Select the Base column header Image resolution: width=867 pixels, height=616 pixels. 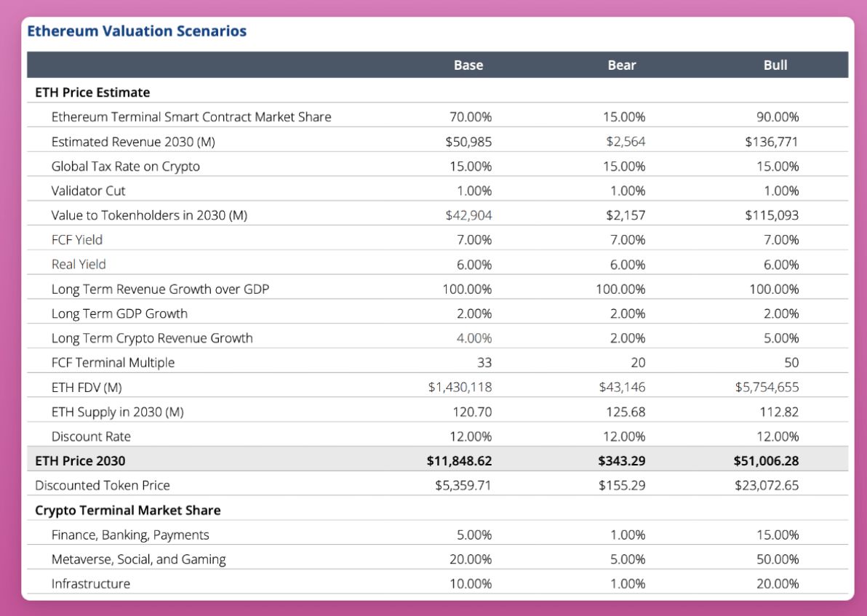(468, 65)
